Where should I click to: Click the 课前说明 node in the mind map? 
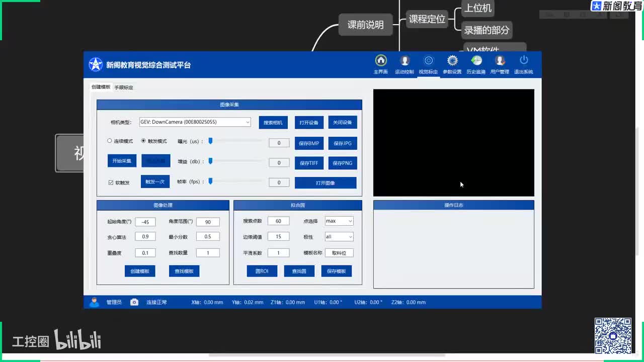366,25
